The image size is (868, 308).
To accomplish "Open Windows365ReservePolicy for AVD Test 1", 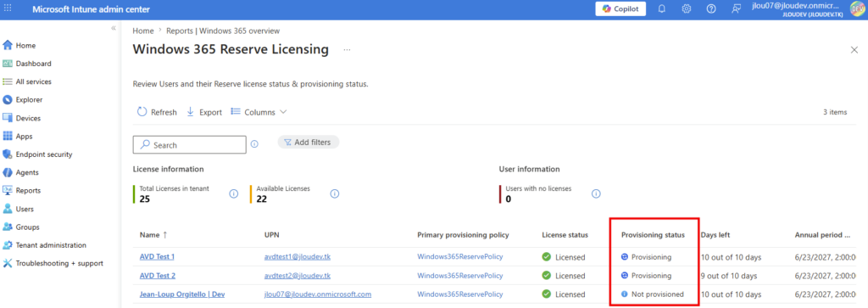I will (x=460, y=257).
